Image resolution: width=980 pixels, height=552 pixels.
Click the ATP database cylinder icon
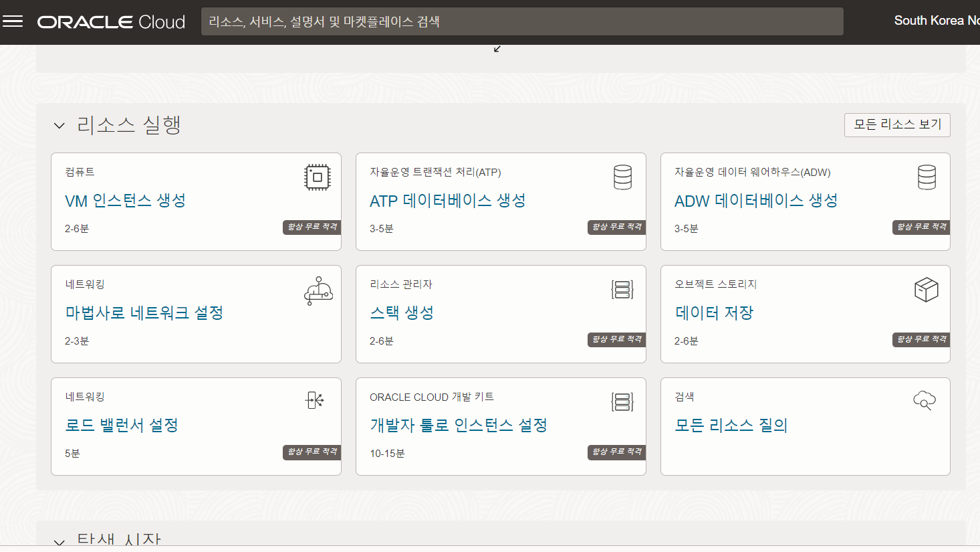tap(622, 177)
